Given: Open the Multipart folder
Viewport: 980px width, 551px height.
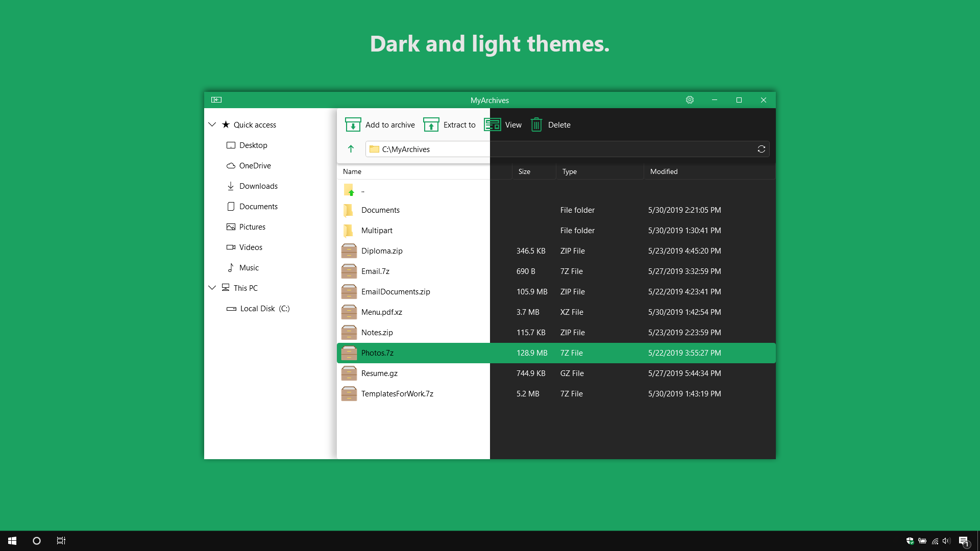Looking at the screenshot, I should coord(377,231).
